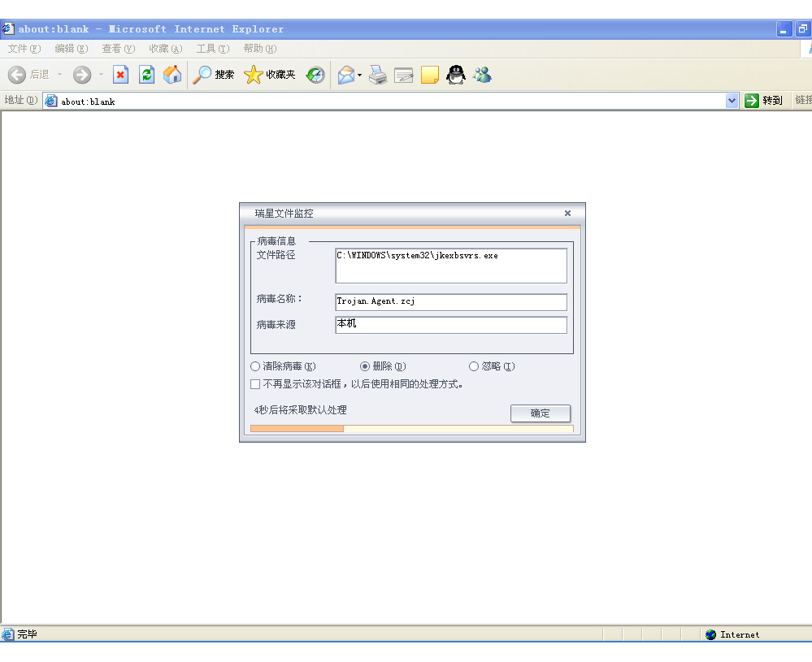Click the IE page icon in address bar
The image size is (812, 662).
(x=50, y=101)
